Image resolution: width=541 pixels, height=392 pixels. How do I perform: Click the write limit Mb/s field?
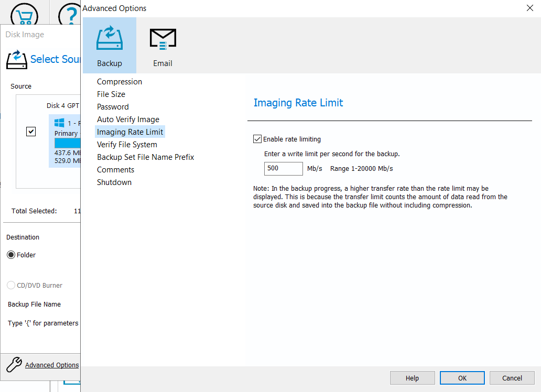click(284, 168)
